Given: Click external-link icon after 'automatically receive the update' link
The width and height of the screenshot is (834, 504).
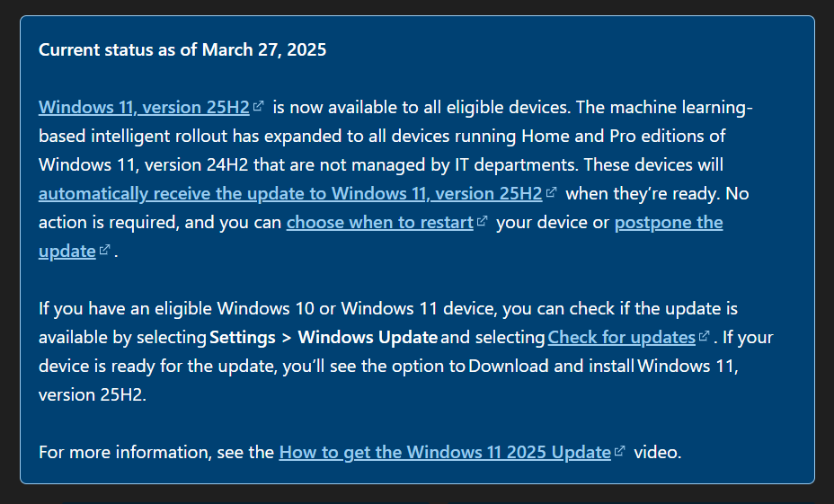Looking at the screenshot, I should point(552,192).
